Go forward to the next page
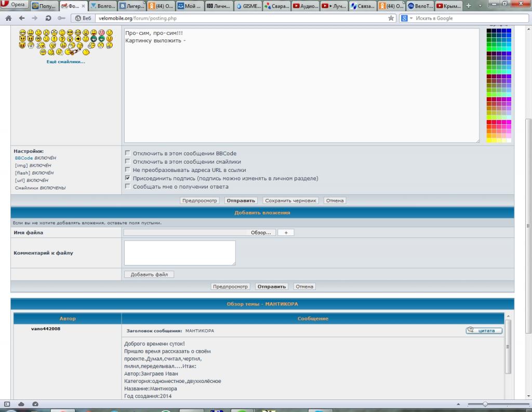 click(35, 18)
